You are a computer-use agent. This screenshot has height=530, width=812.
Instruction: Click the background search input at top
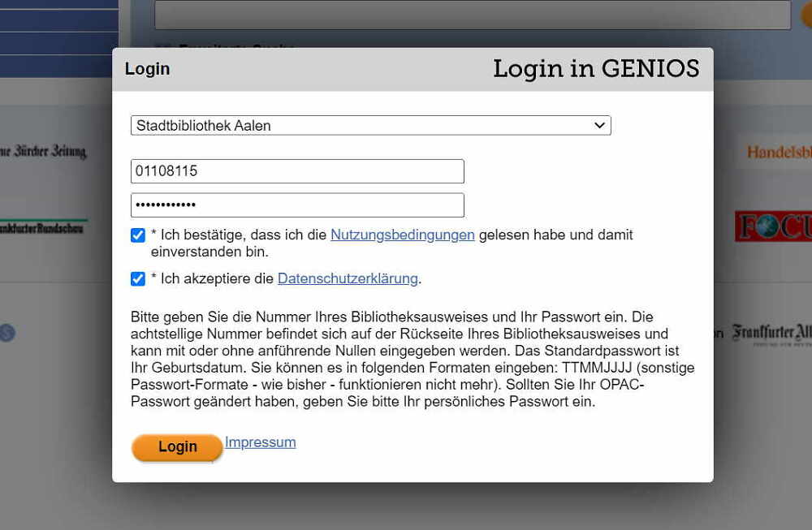[x=472, y=15]
